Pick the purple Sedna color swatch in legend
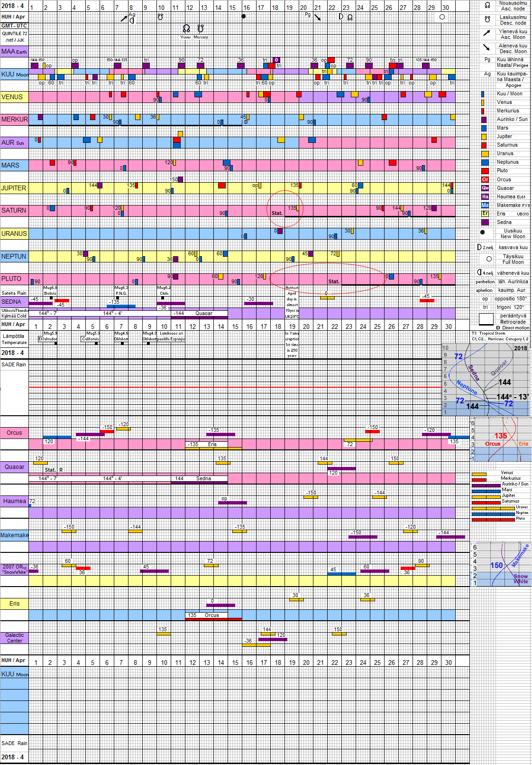532x765 pixels. (x=485, y=222)
